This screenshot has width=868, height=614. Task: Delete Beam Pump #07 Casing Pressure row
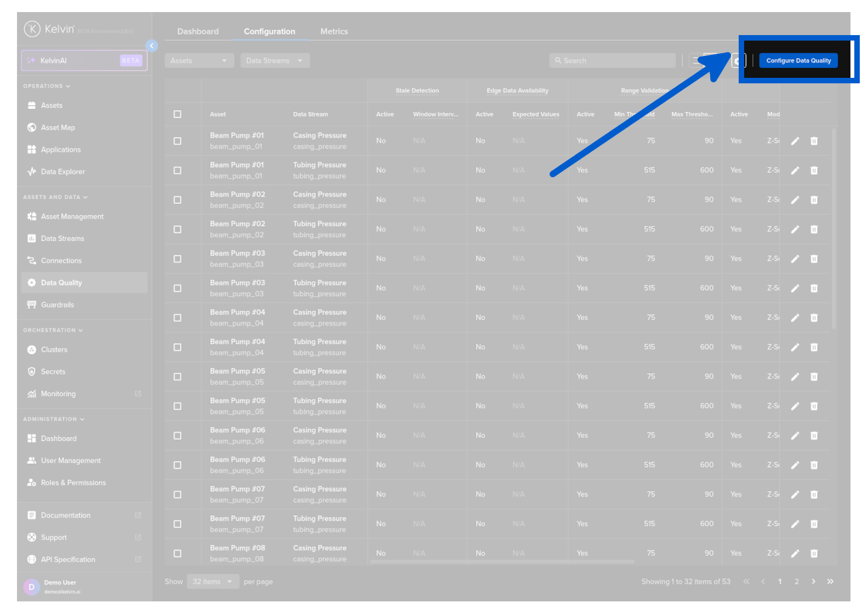coord(814,495)
